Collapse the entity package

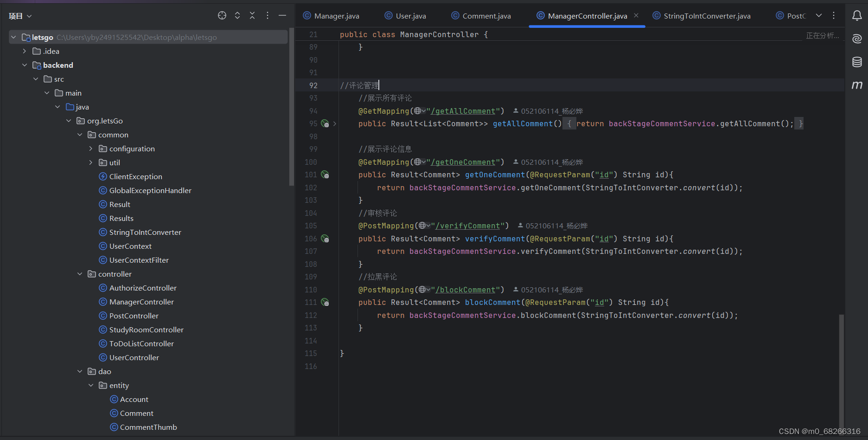click(x=91, y=385)
